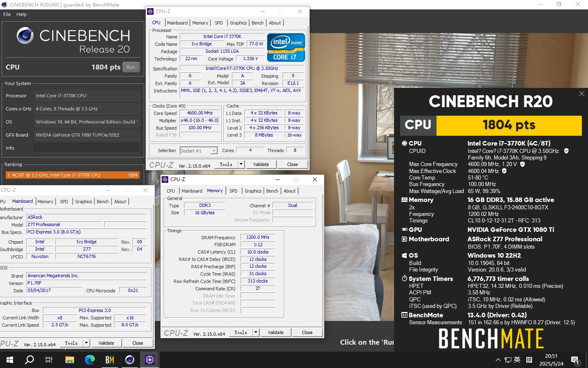
Task: Click shield verification icon beside CPUID value
Action: point(566,151)
